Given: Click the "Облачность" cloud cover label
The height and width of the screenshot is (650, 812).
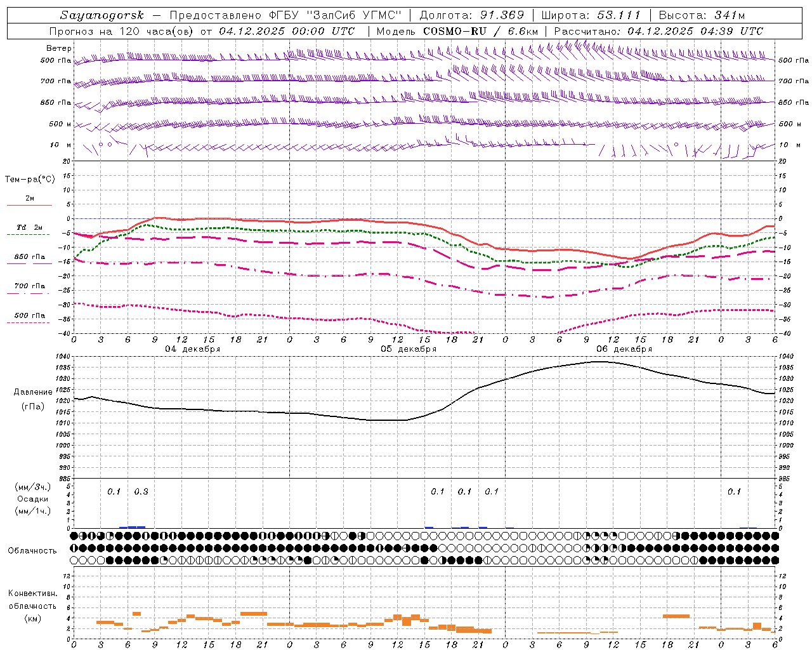Looking at the screenshot, I should point(32,550).
